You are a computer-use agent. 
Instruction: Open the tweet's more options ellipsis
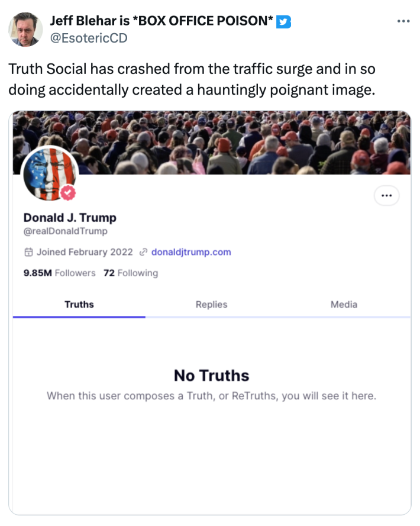(x=403, y=21)
